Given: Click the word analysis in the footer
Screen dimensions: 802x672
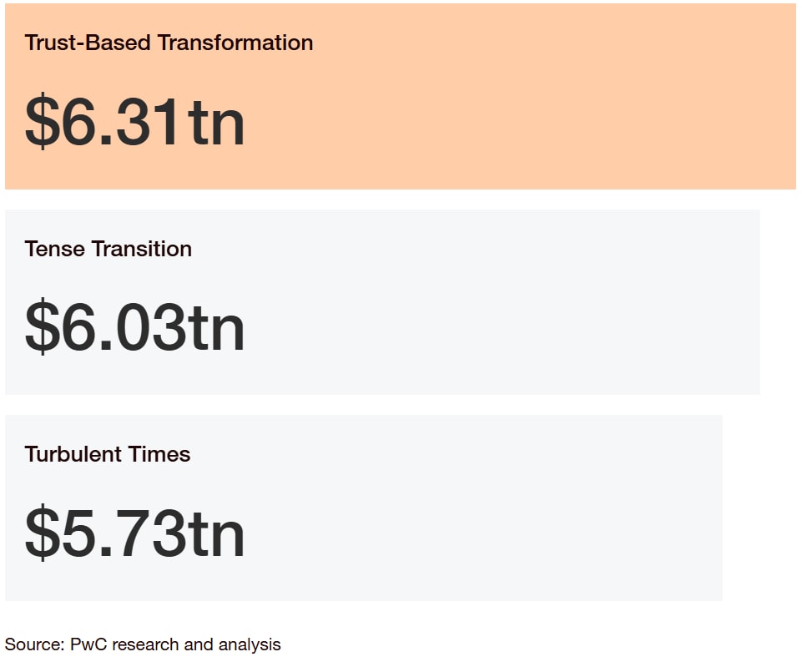Looking at the screenshot, I should coord(250,645).
